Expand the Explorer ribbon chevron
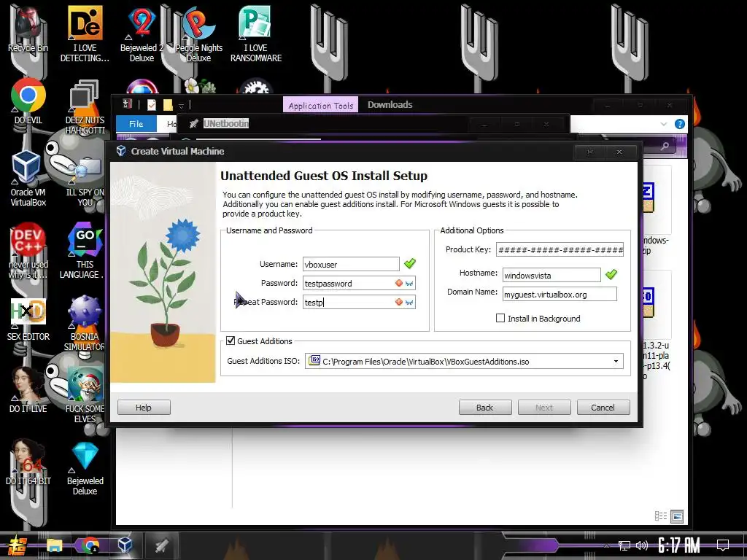The height and width of the screenshot is (560, 747). pos(664,124)
